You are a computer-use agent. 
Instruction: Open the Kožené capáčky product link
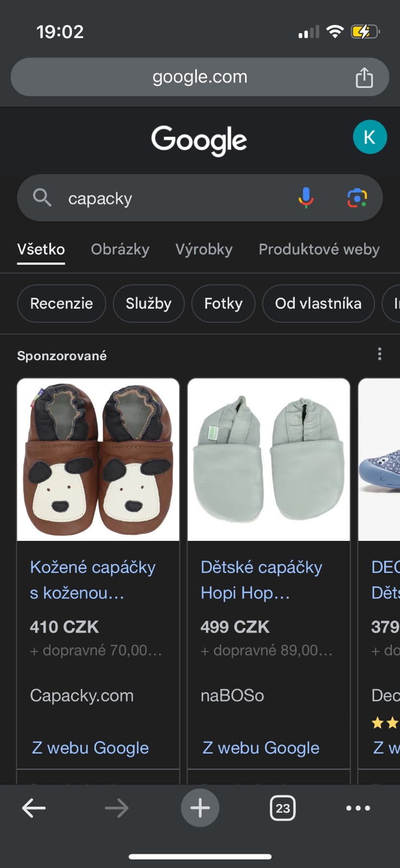[93, 580]
